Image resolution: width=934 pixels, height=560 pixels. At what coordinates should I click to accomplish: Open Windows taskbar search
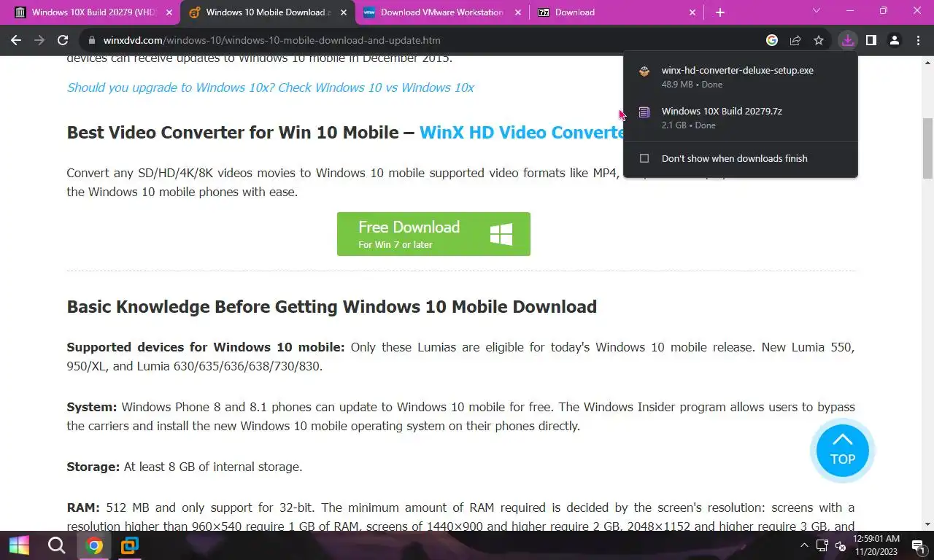(x=56, y=545)
